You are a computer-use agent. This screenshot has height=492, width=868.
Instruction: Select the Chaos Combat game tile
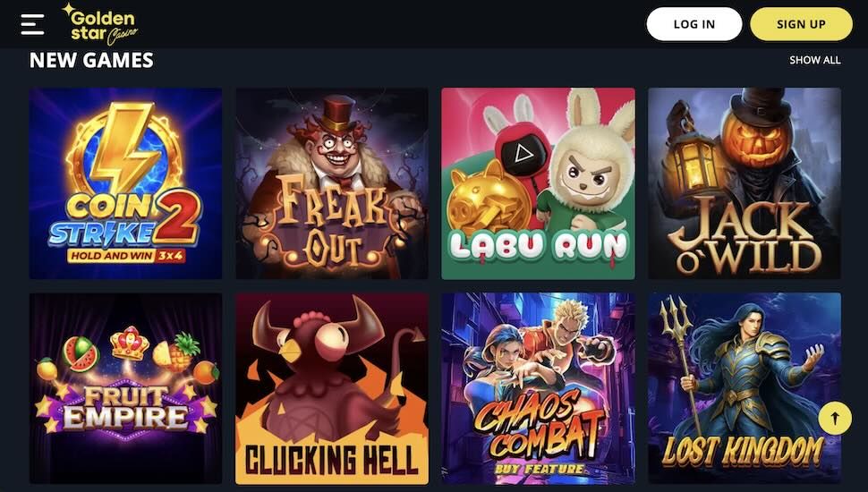(x=538, y=388)
